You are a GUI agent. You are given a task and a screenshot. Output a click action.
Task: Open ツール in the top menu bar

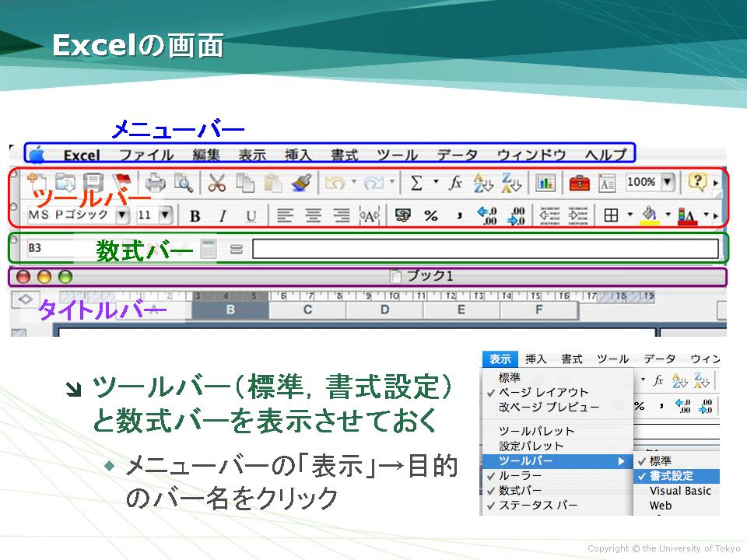[x=398, y=155]
